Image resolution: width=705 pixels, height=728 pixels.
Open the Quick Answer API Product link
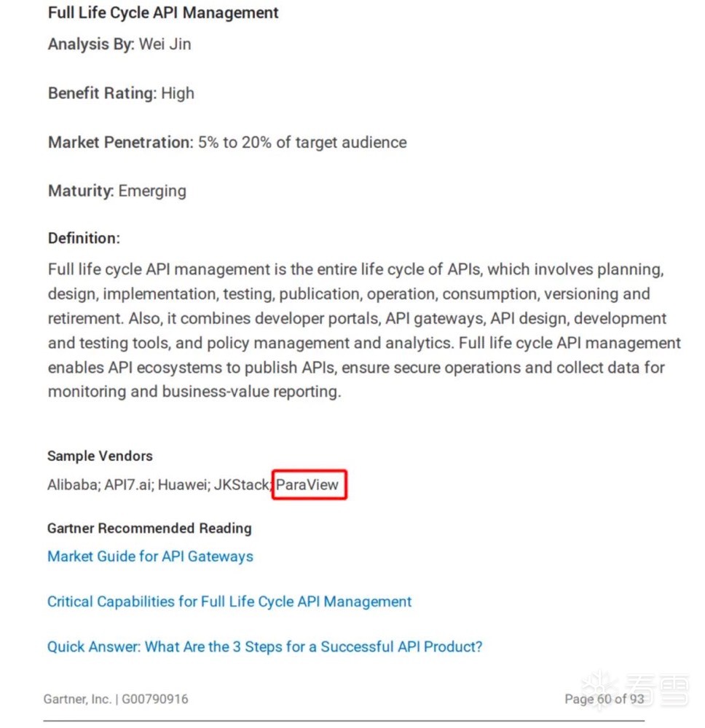click(x=264, y=646)
